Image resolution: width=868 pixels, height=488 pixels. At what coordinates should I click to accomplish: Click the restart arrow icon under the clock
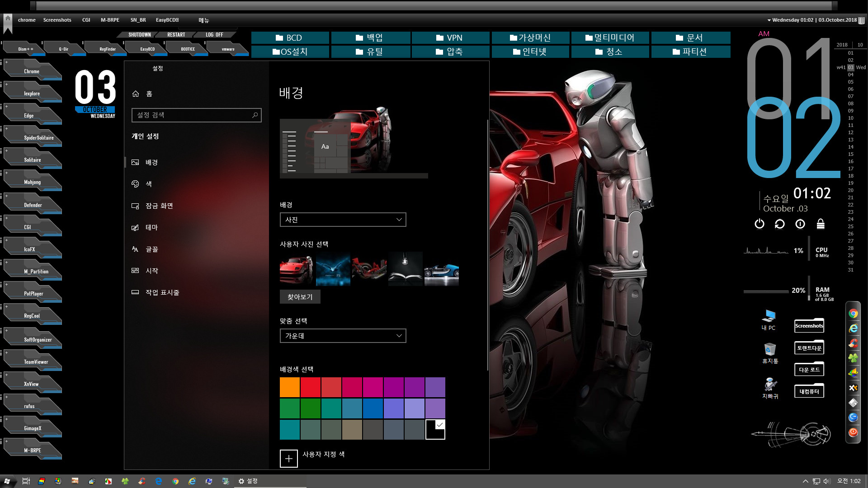click(x=780, y=224)
